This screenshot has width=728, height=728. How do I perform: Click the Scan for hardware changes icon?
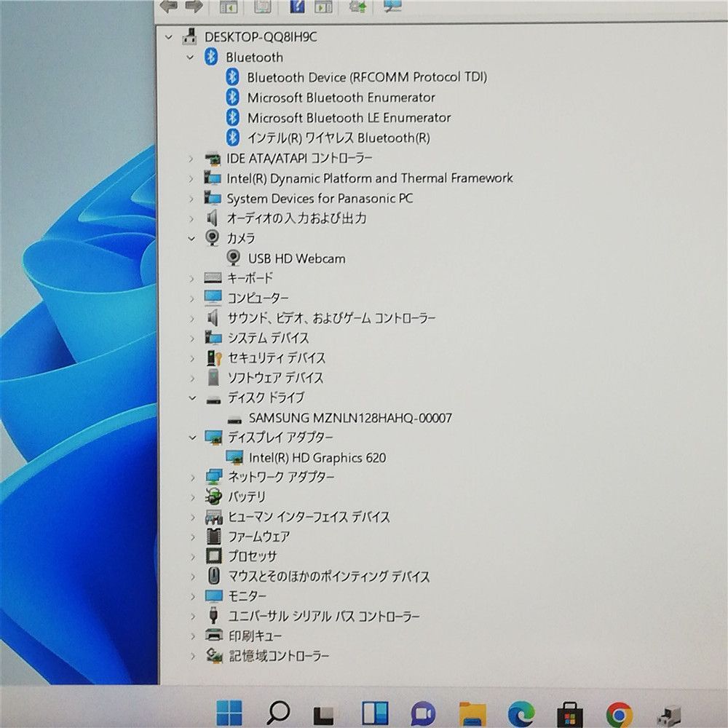[x=392, y=6]
